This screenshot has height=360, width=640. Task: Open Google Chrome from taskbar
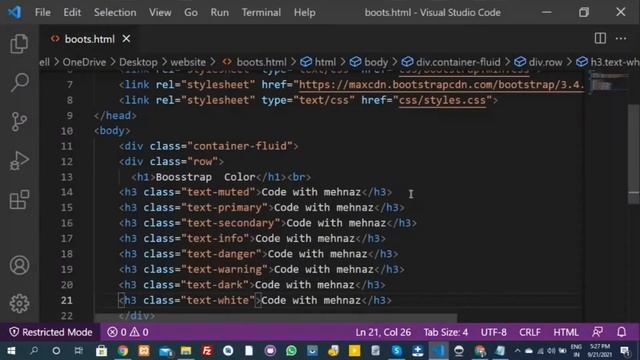(122, 351)
